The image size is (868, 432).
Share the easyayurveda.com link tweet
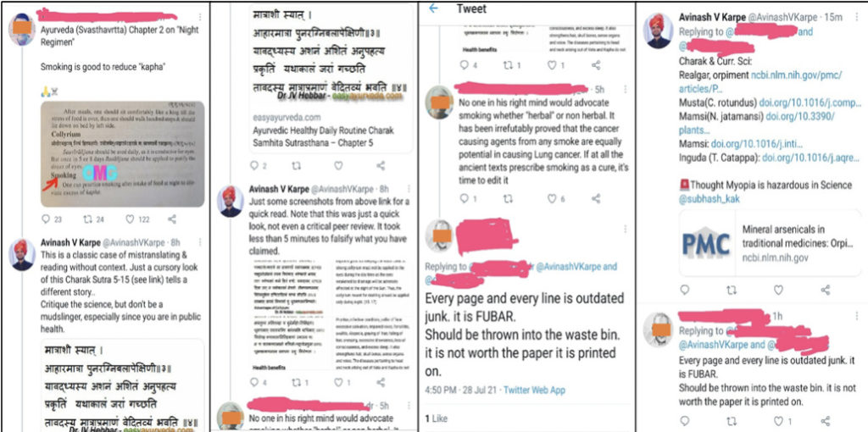381,165
